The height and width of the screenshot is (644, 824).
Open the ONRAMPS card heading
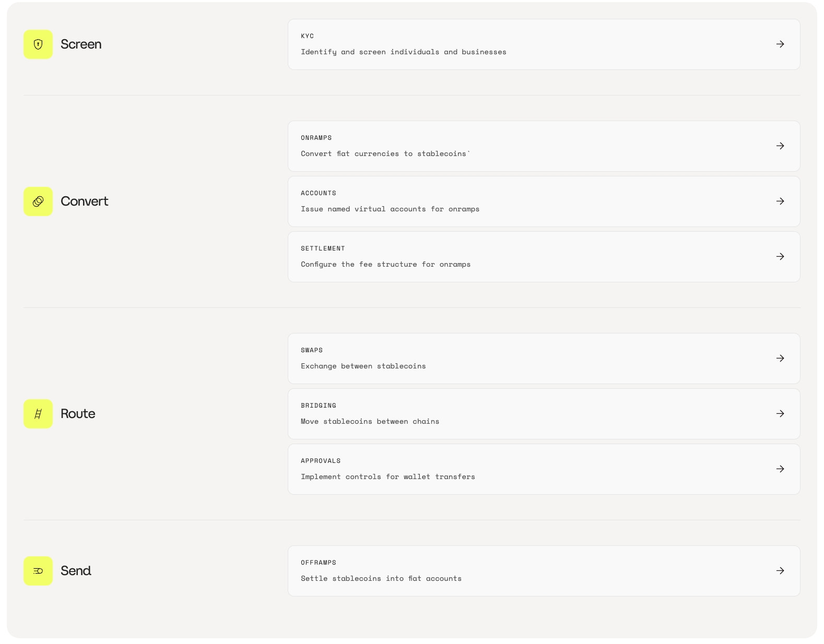coord(316,138)
